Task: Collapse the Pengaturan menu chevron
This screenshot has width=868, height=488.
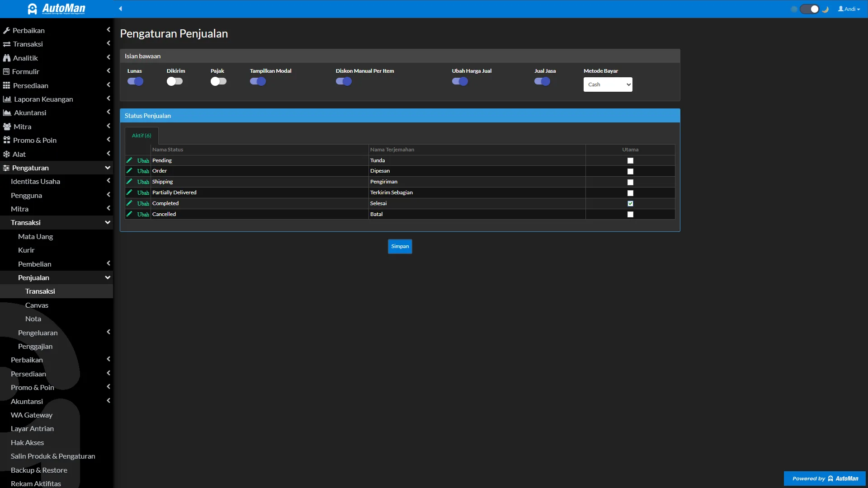Action: tap(108, 168)
